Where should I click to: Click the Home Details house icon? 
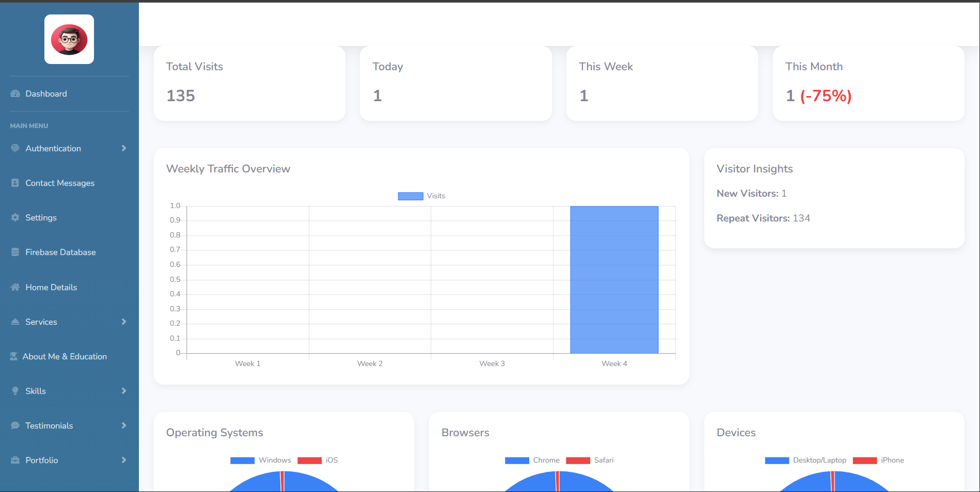tap(15, 288)
